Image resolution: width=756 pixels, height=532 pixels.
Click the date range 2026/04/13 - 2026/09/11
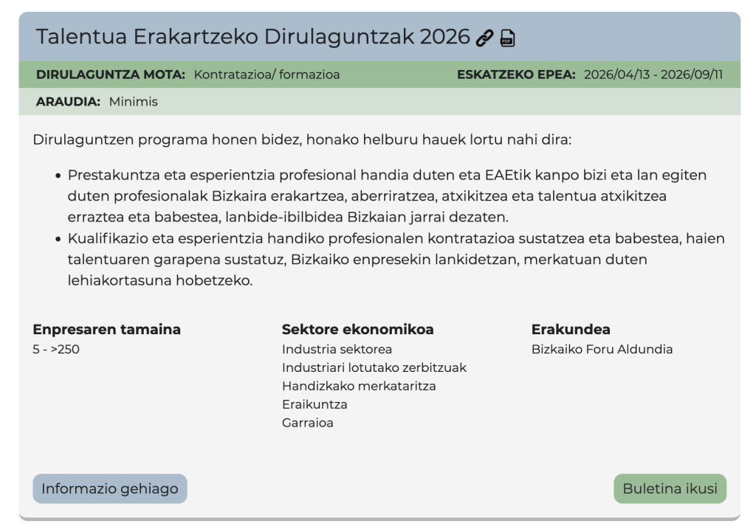tap(653, 75)
